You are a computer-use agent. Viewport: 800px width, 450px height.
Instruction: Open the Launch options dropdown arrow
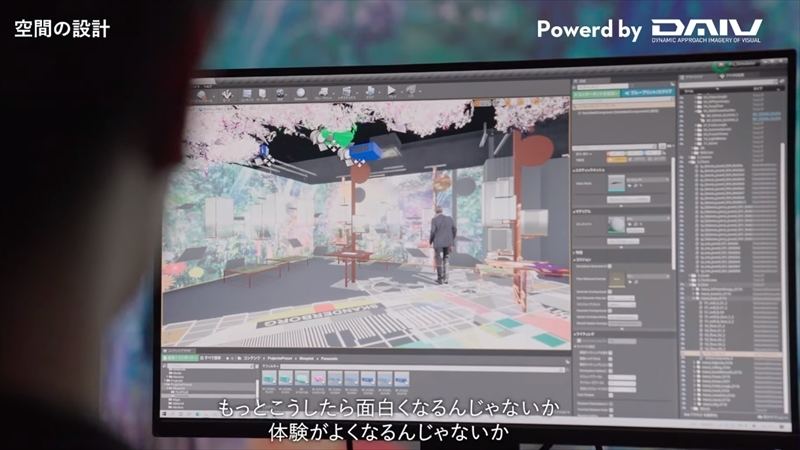tap(419, 91)
